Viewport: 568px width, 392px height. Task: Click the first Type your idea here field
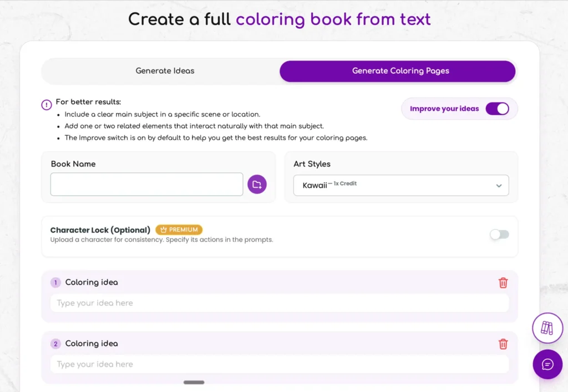pyautogui.click(x=280, y=303)
